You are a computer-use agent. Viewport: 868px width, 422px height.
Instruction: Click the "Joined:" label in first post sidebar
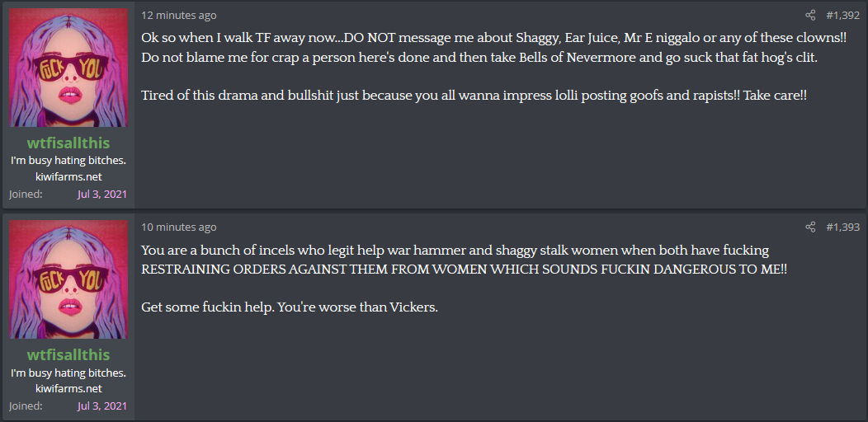coord(26,195)
